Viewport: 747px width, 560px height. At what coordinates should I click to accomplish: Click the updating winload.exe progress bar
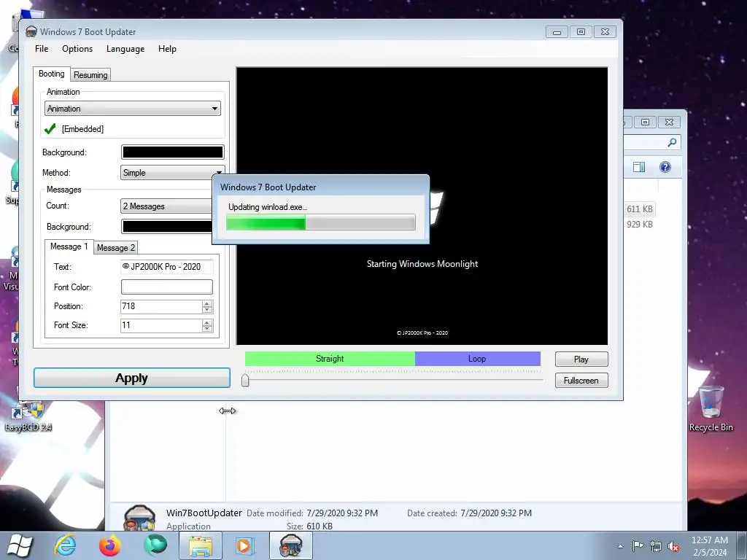[x=321, y=222]
